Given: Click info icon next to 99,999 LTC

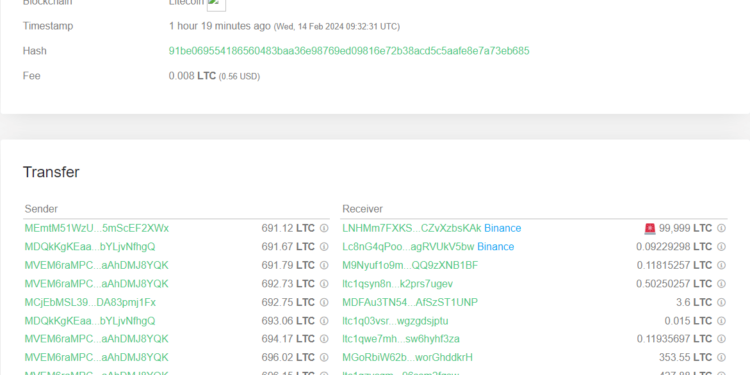Looking at the screenshot, I should pos(721,228).
